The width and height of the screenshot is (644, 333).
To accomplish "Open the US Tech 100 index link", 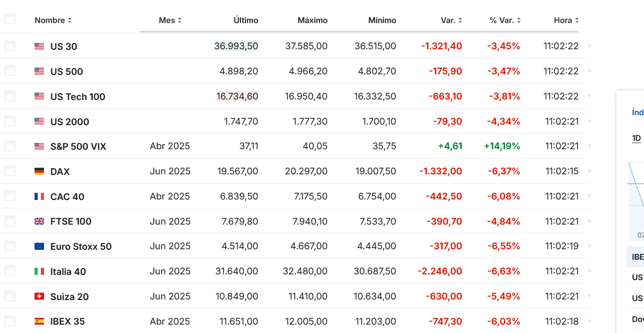I will (77, 96).
